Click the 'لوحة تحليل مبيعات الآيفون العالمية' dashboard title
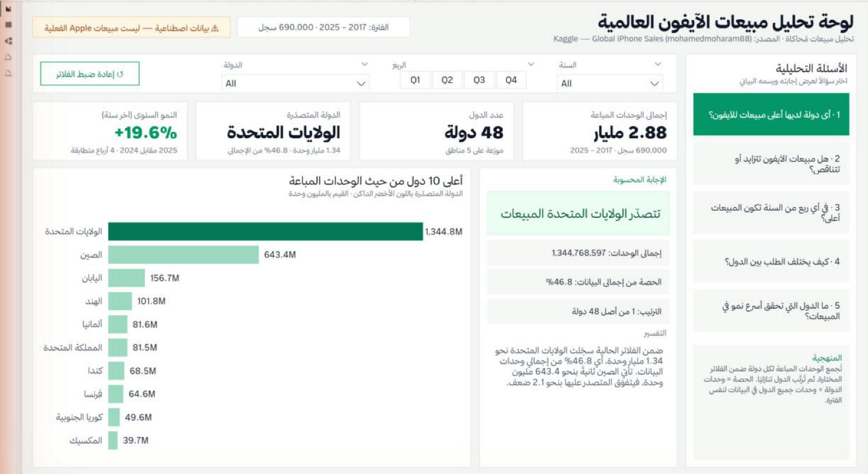This screenshot has height=474, width=868. 725,22
